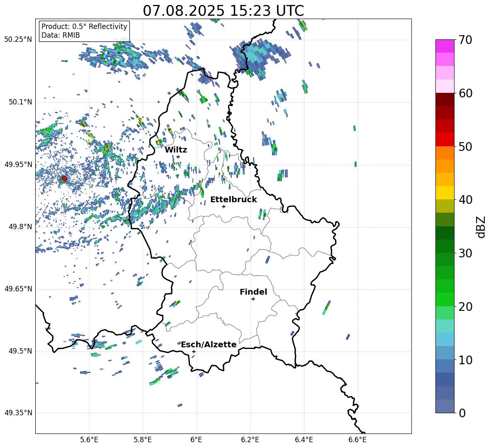Click the 49.65°N latitude label
491x448 pixels.
(x=18, y=288)
